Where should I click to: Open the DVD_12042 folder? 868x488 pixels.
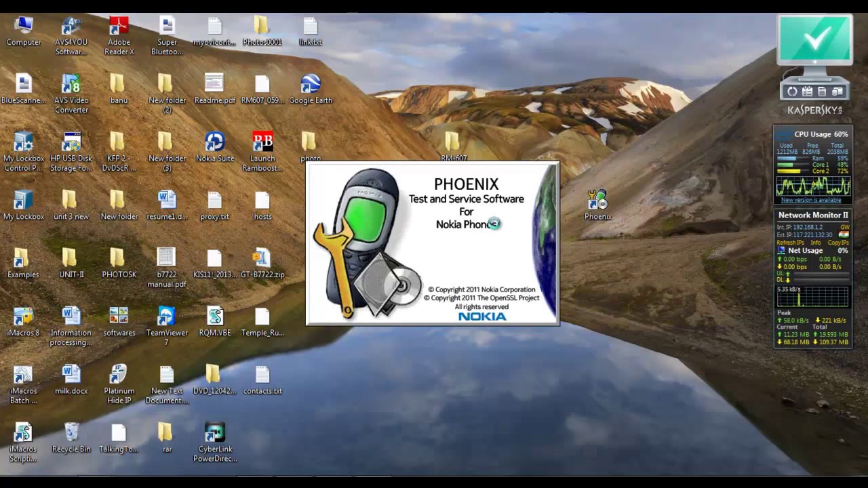tap(214, 380)
